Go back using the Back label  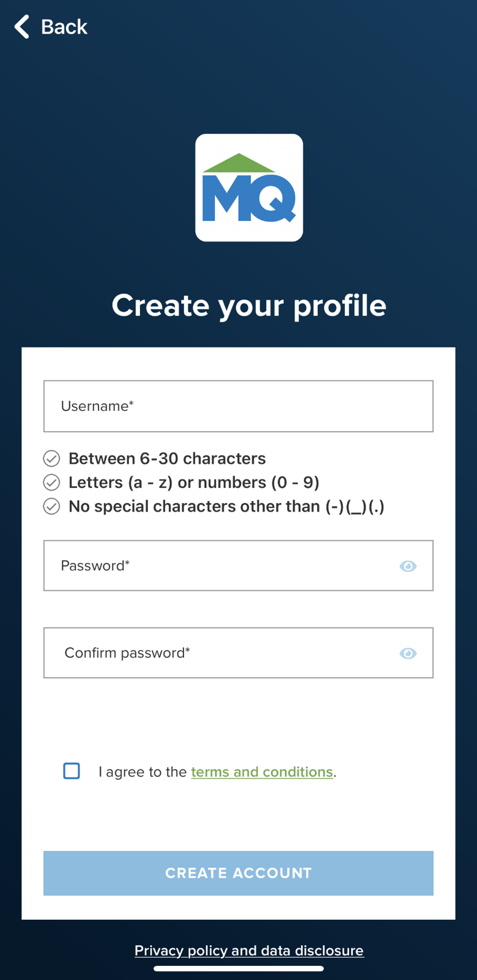[x=64, y=27]
